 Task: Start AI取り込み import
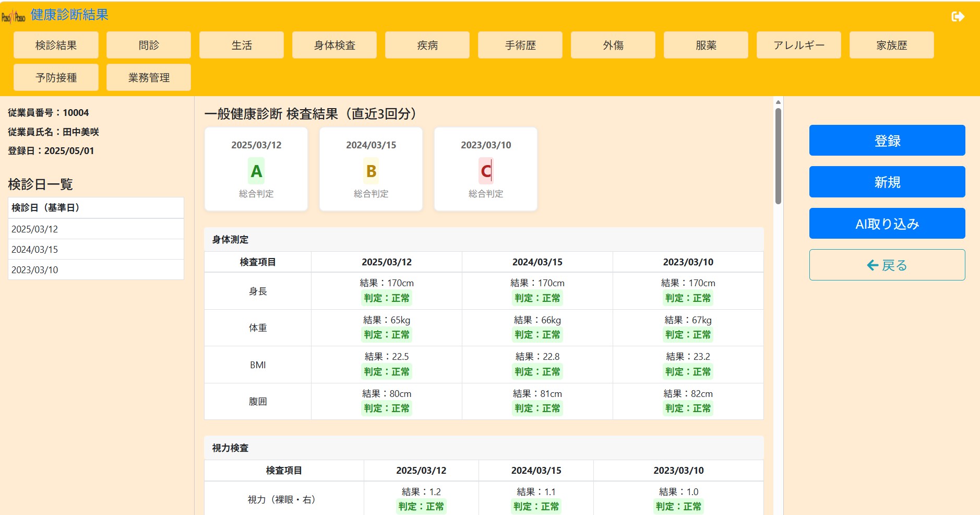(x=887, y=224)
